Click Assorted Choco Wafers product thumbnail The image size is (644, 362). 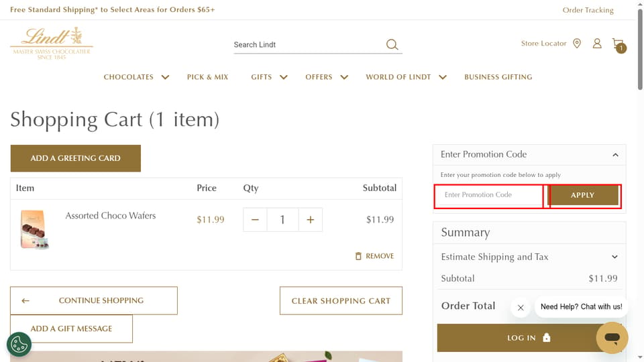(x=34, y=229)
